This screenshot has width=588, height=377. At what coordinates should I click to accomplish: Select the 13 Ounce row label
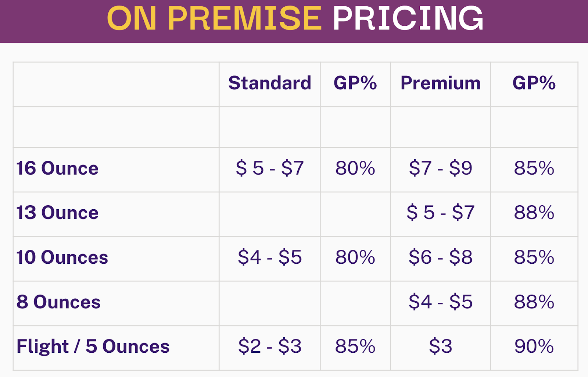pos(57,213)
